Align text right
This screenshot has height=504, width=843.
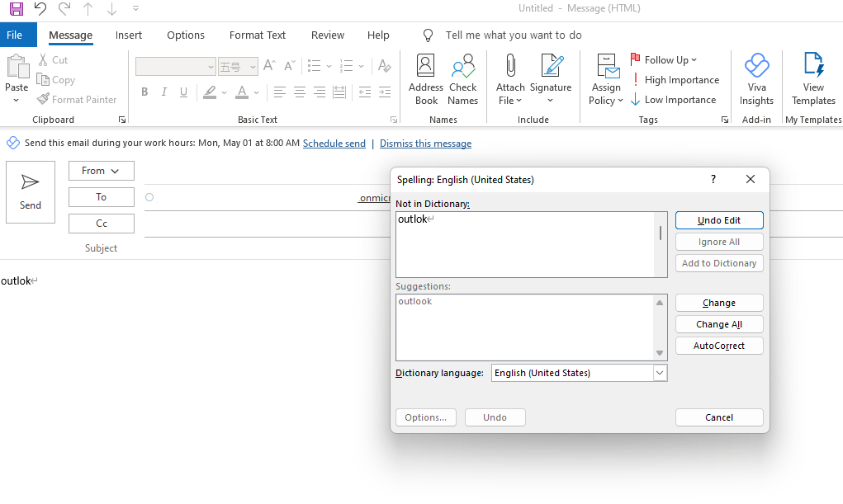click(x=320, y=92)
